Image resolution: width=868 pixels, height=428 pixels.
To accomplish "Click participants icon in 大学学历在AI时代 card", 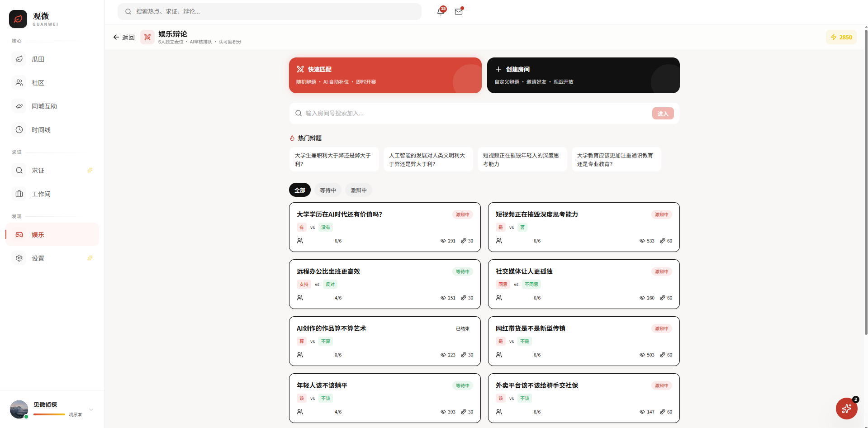I will click(300, 241).
